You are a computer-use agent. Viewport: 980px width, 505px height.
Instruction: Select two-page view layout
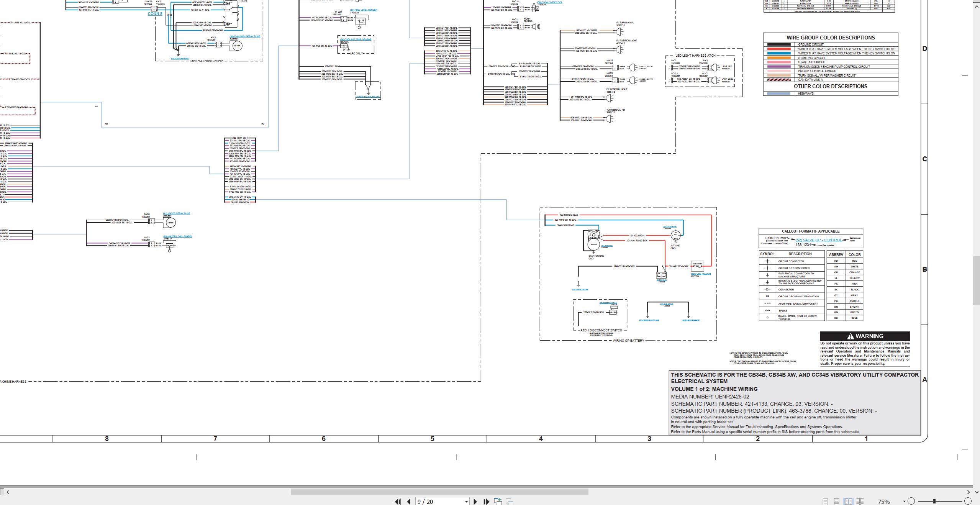848,501
